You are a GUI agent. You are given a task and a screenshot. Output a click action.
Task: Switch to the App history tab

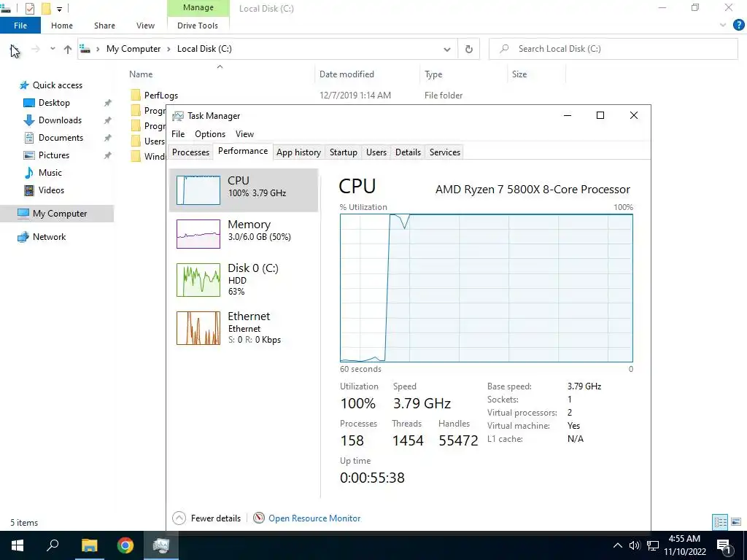298,152
